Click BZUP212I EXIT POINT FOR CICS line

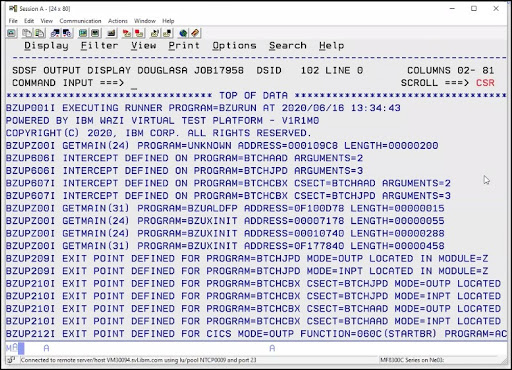pyautogui.click(x=256, y=334)
